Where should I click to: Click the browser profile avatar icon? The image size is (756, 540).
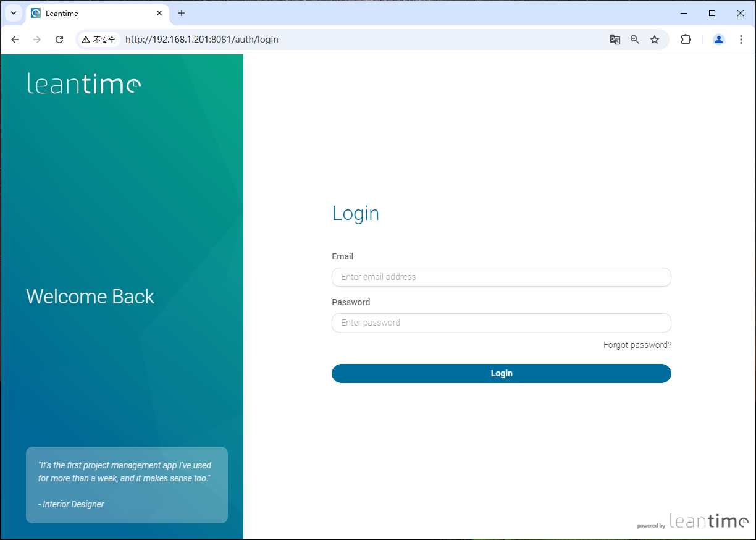718,40
